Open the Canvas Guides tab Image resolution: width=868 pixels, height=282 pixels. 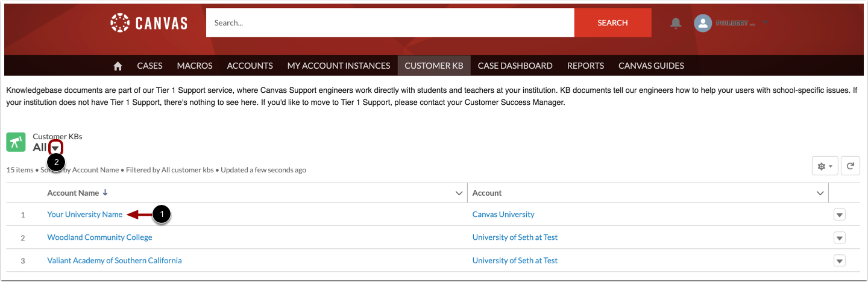[x=651, y=66]
